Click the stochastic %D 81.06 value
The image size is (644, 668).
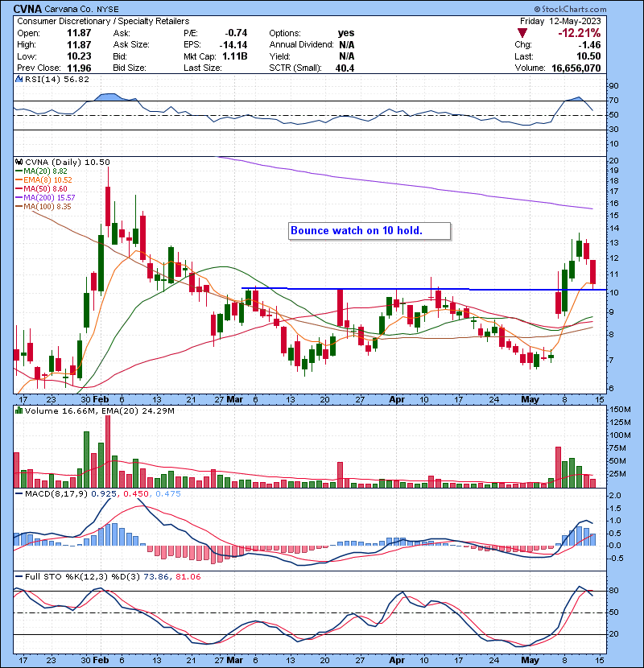click(x=188, y=576)
